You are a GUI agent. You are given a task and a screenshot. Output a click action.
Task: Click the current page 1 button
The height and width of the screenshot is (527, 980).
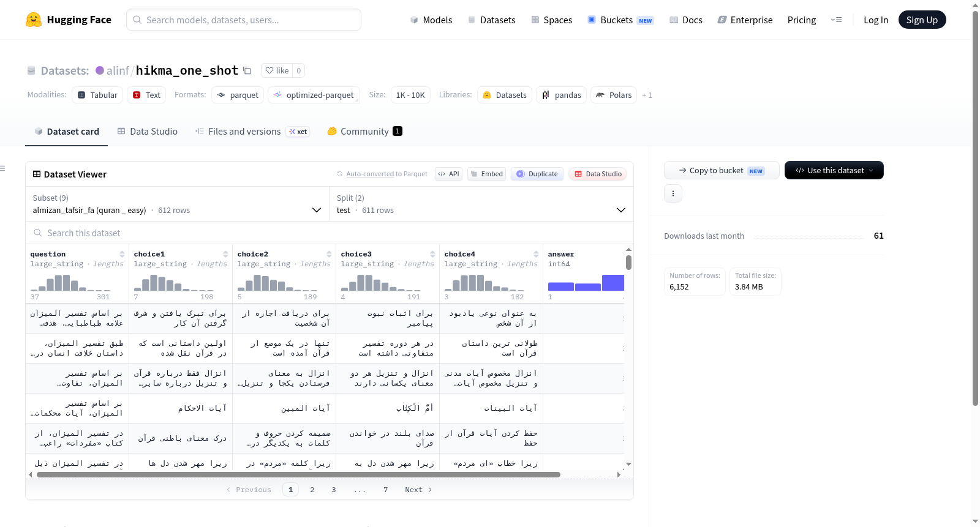click(291, 490)
